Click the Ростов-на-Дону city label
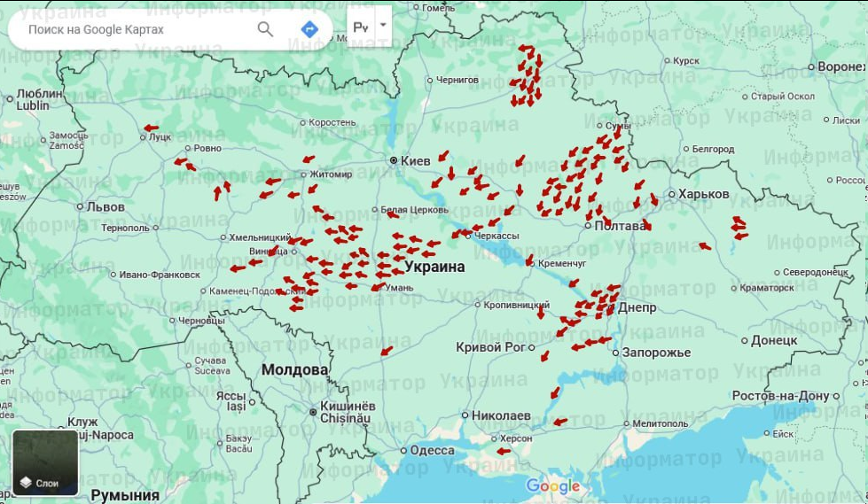 pos(780,396)
